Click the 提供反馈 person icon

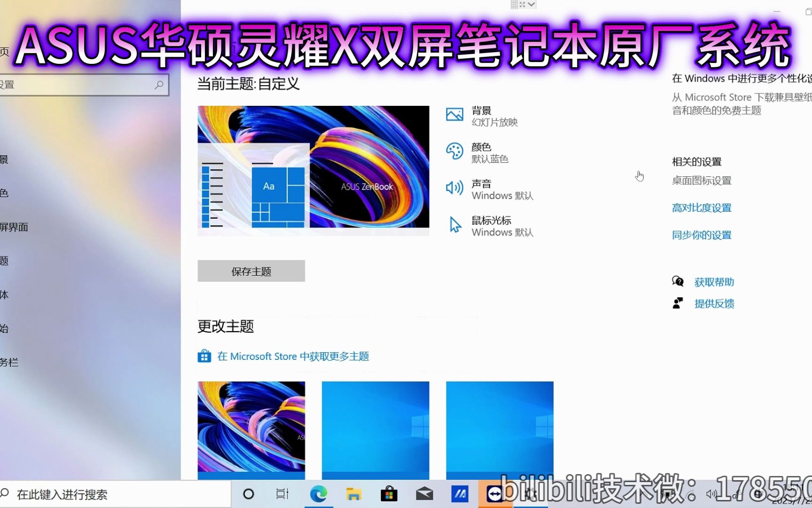point(678,303)
